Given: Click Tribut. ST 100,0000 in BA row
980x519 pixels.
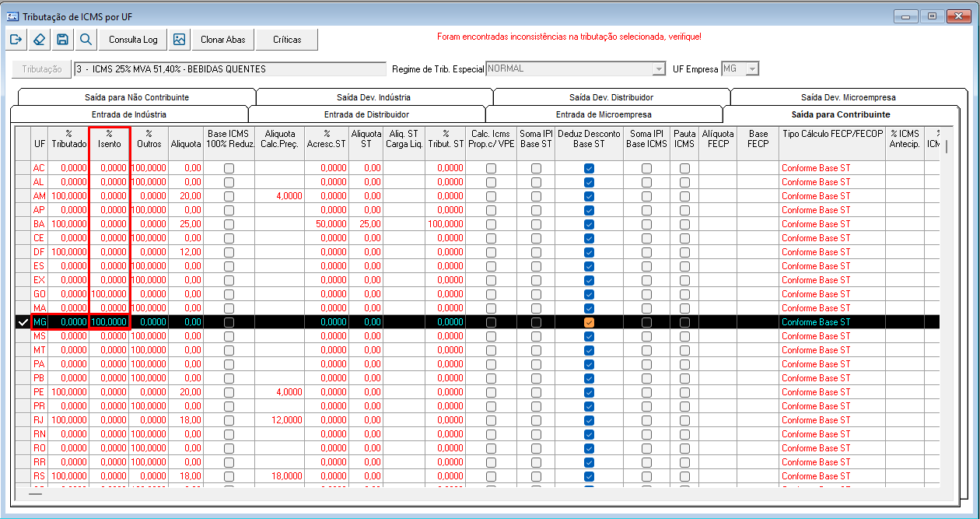Looking at the screenshot, I should (x=445, y=224).
